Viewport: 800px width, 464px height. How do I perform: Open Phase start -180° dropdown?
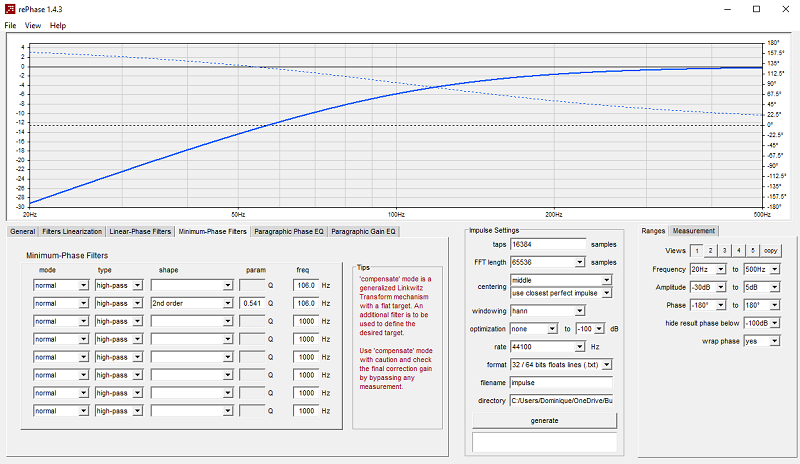pyautogui.click(x=708, y=305)
